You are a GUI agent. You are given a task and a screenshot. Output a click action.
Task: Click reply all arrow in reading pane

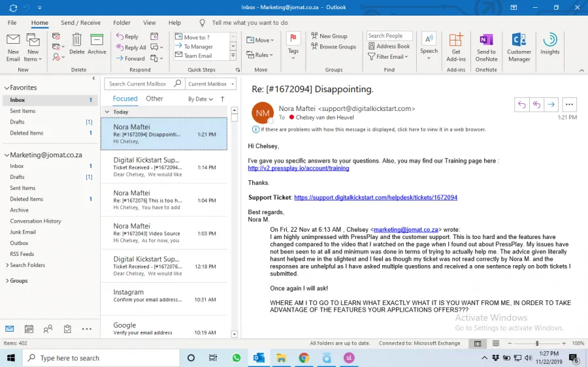pos(536,104)
